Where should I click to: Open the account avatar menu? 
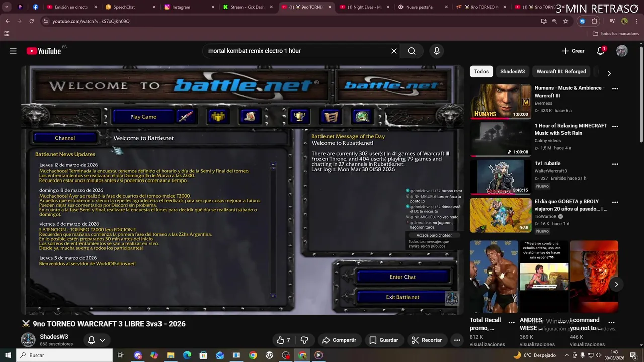tap(622, 51)
